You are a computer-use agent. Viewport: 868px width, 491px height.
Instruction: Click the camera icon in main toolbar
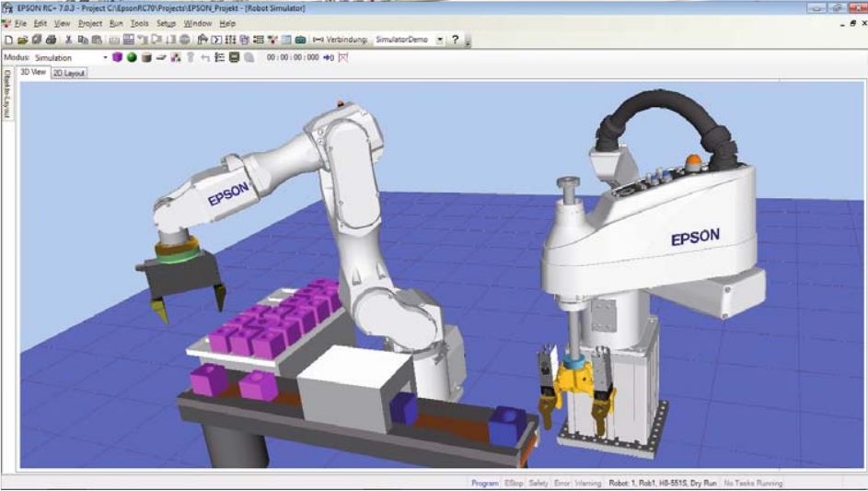point(300,41)
